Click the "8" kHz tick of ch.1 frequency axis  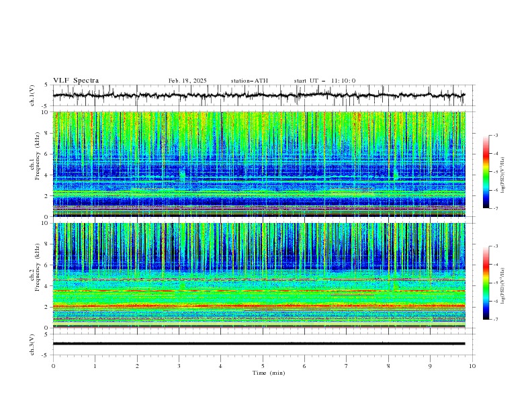pos(48,133)
